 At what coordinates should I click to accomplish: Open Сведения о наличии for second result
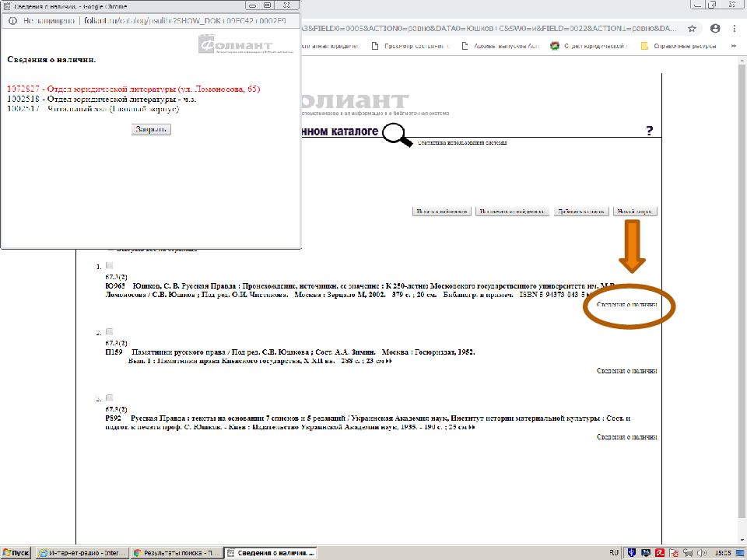(626, 371)
